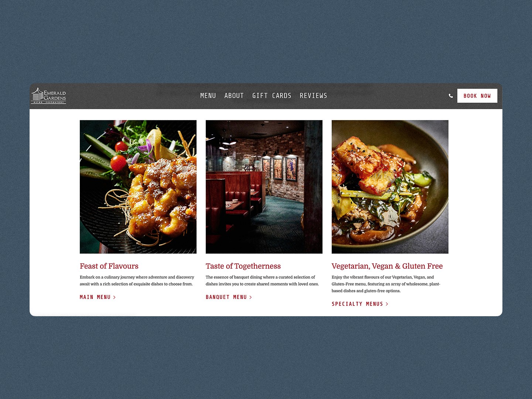Open the Reviews navigation item
This screenshot has height=399, width=532.
click(x=313, y=96)
